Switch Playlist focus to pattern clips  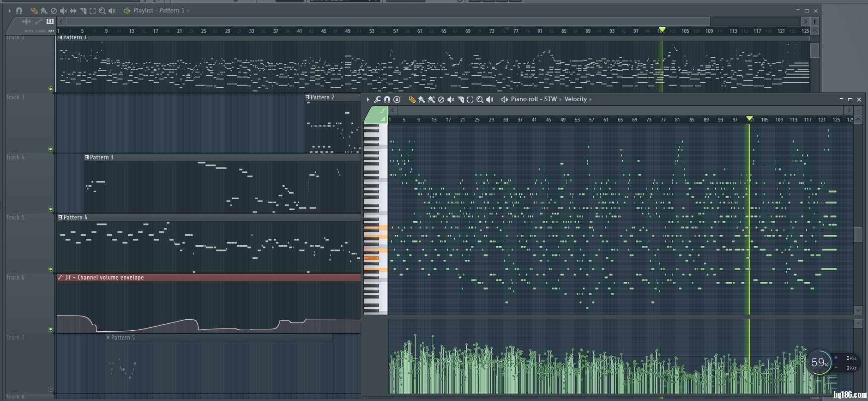[50, 21]
